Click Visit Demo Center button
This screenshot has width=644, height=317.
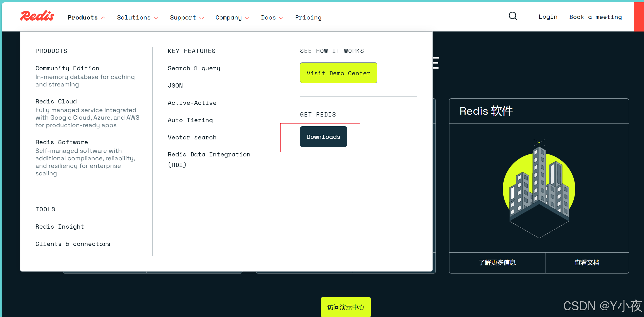tap(338, 73)
